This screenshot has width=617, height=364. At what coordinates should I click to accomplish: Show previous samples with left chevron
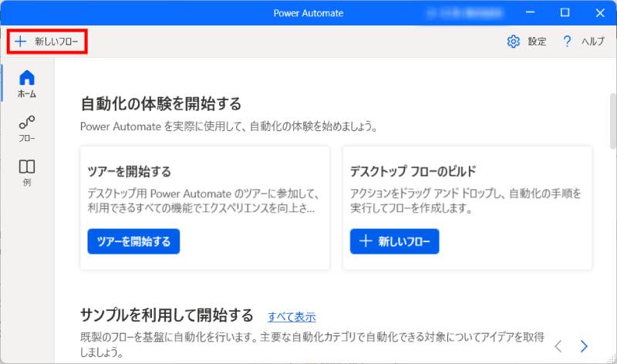coord(558,346)
